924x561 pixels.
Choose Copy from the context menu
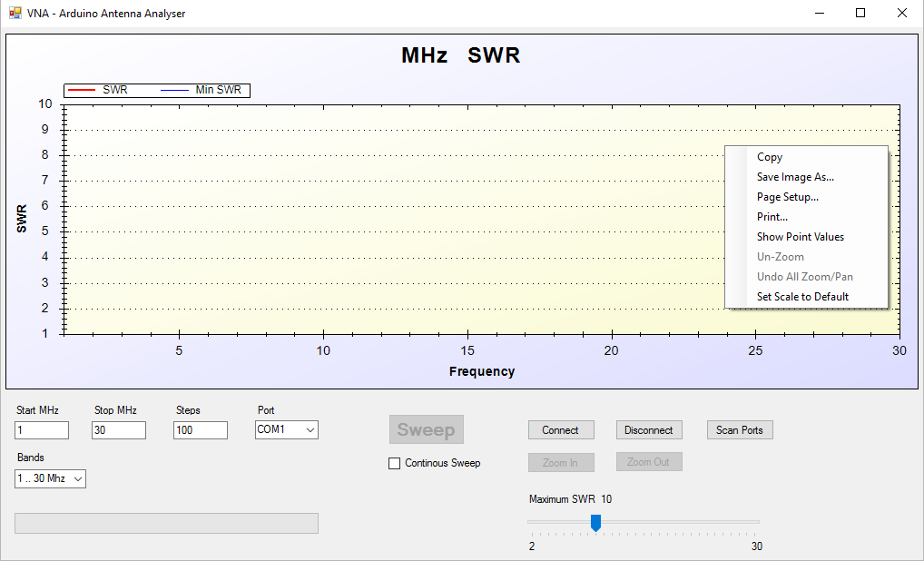coord(806,157)
